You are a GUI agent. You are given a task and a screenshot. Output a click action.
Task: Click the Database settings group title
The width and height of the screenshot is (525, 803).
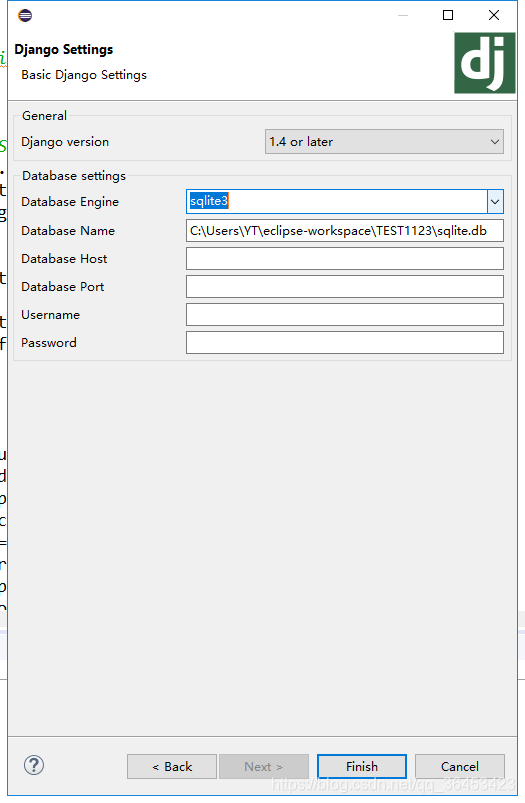click(x=74, y=176)
